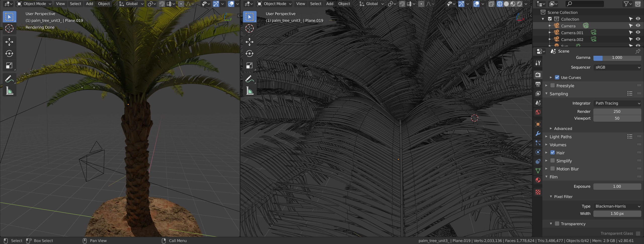Open the Modifiers wrench properties tab
The image size is (644, 244).
point(538,133)
